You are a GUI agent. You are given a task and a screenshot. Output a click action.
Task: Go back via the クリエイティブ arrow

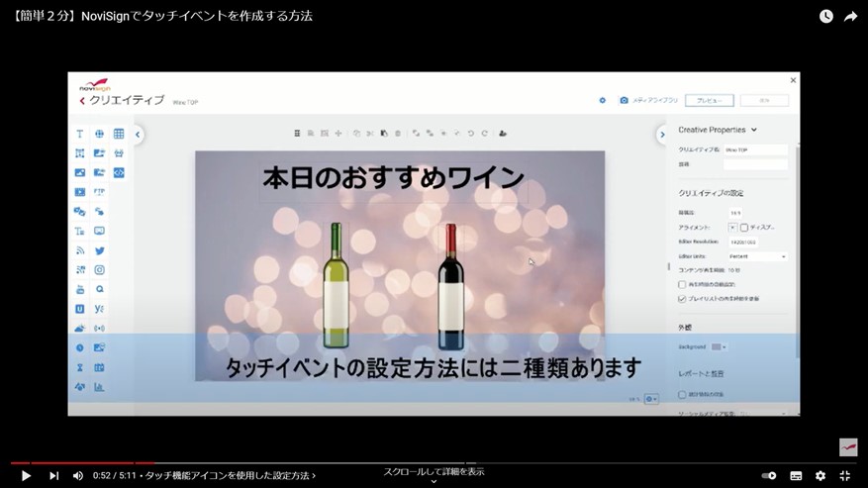[82, 100]
